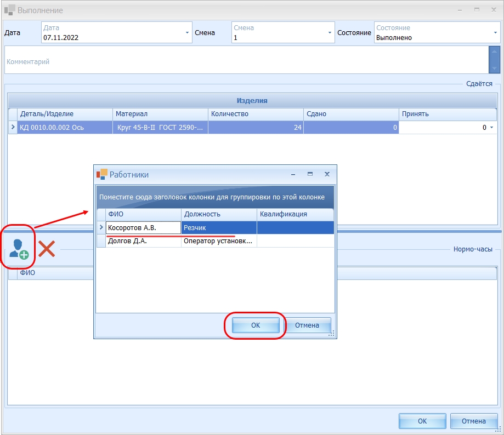The width and height of the screenshot is (504, 435).
Task: Sort by the Должность column header
Action: (x=219, y=214)
